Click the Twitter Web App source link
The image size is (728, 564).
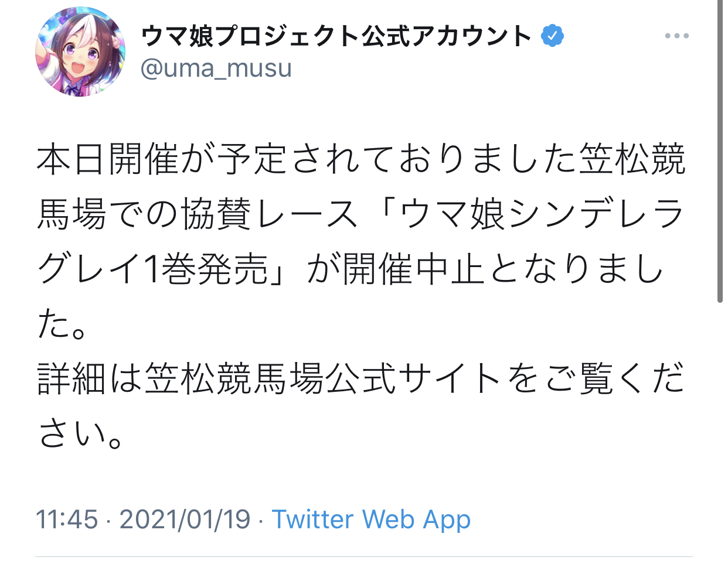[x=371, y=519]
